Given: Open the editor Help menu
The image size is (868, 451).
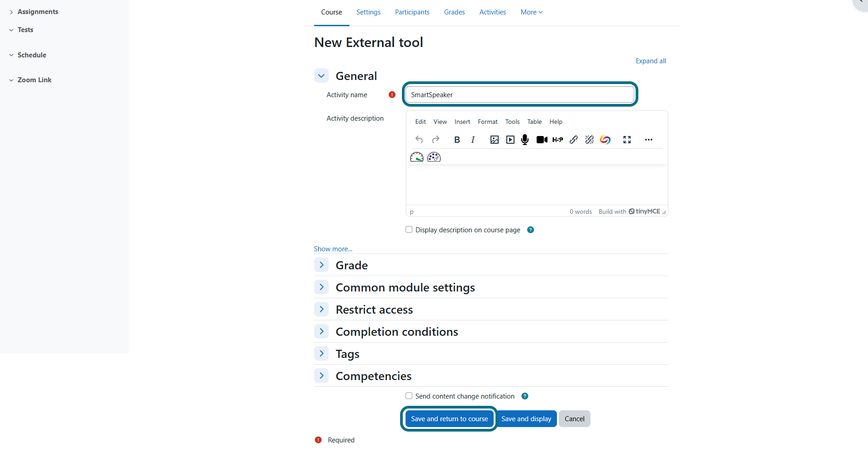Looking at the screenshot, I should coord(556,122).
